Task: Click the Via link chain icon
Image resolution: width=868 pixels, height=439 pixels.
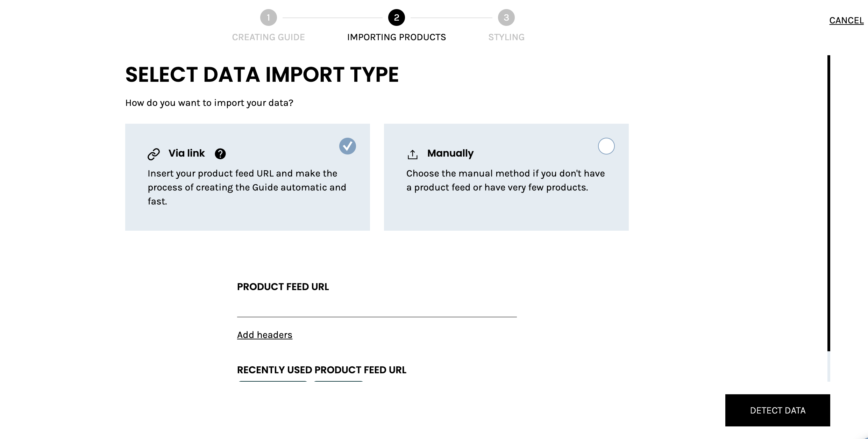Action: tap(154, 153)
